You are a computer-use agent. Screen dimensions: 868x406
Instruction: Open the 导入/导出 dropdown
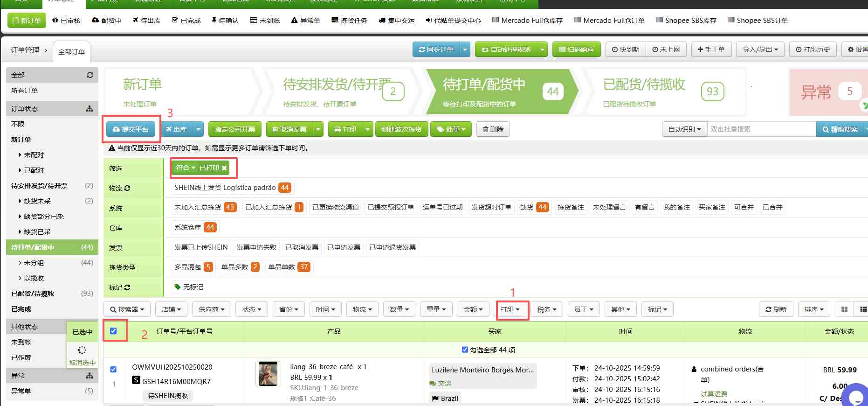point(760,49)
